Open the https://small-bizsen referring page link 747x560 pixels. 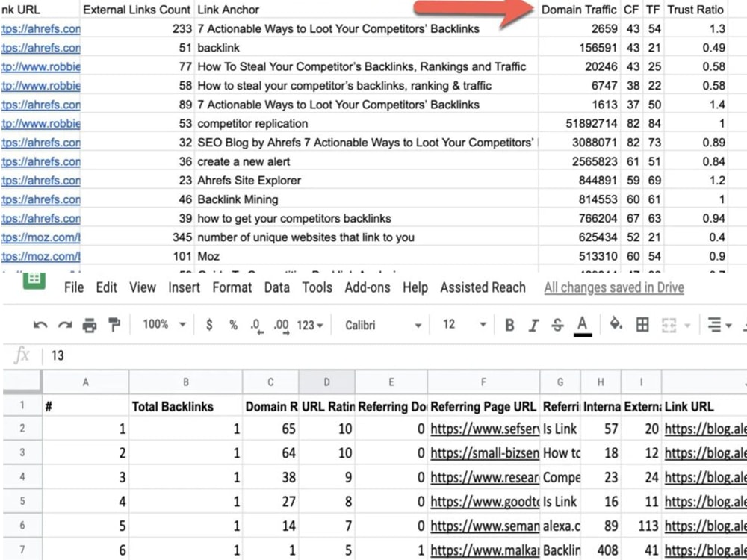coord(485,453)
